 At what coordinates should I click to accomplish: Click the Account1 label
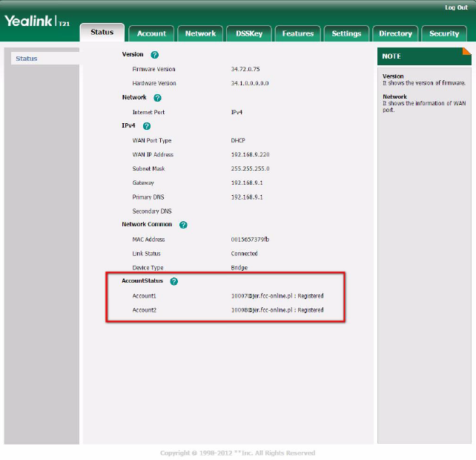144,296
